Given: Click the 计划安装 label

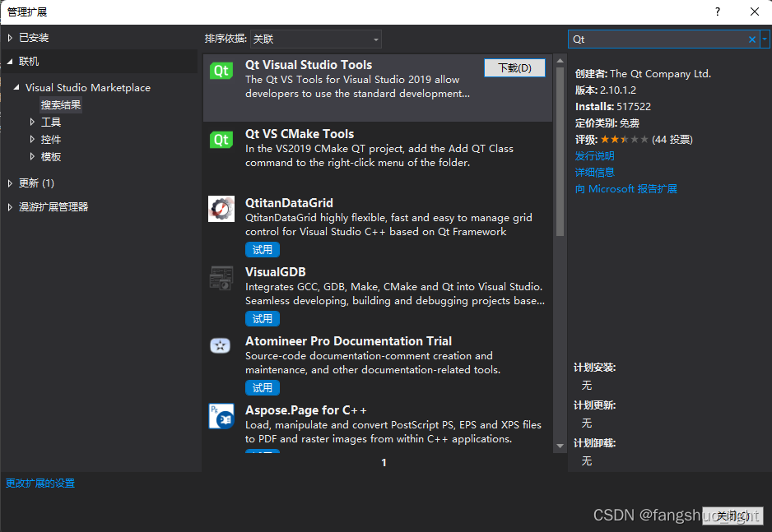Looking at the screenshot, I should point(595,368).
